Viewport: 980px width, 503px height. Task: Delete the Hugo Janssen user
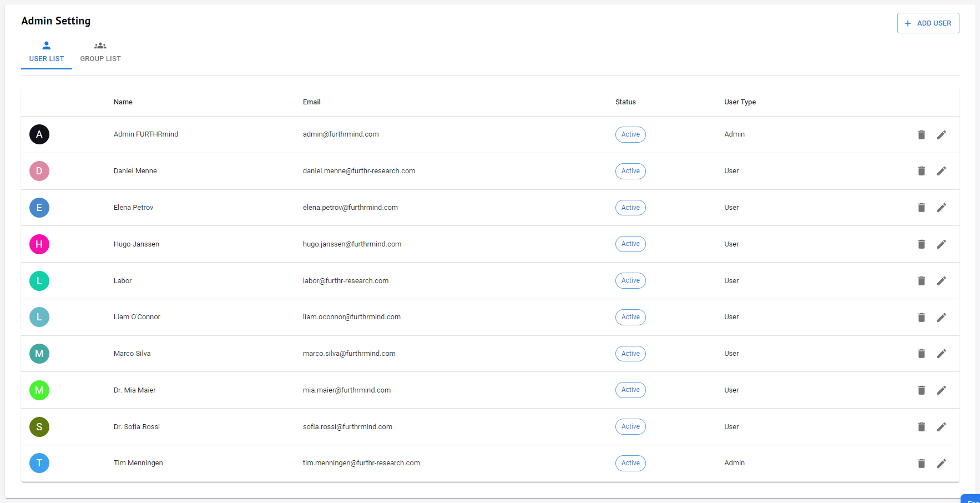(922, 244)
